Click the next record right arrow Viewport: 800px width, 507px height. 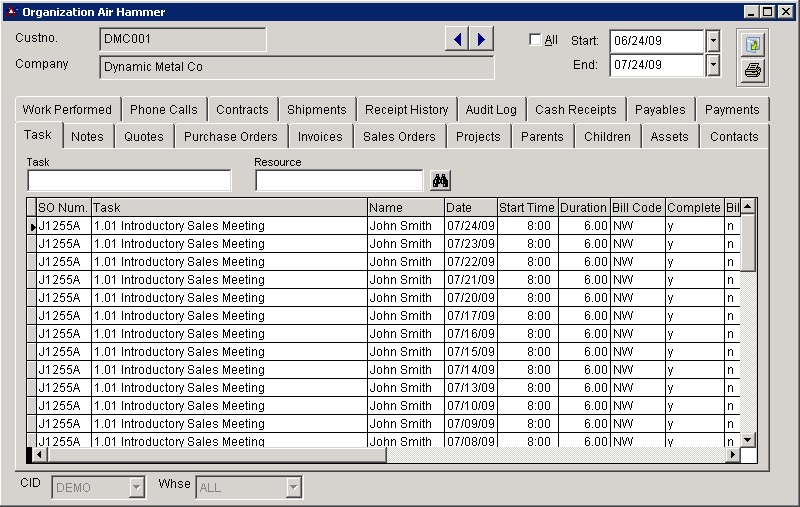click(x=481, y=39)
